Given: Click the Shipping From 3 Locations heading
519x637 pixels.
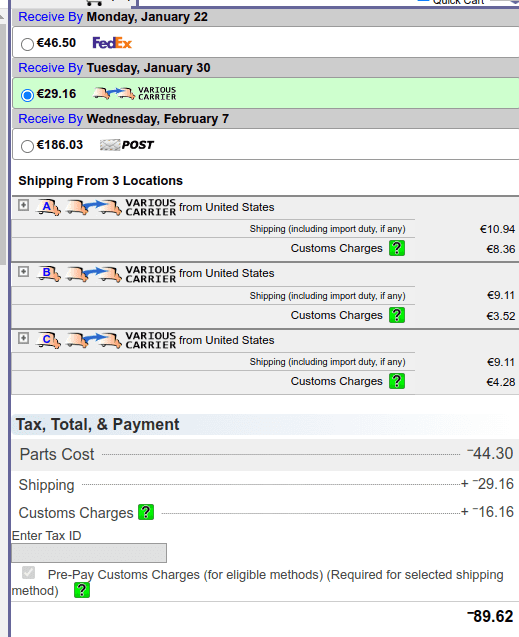Looking at the screenshot, I should point(100,180).
